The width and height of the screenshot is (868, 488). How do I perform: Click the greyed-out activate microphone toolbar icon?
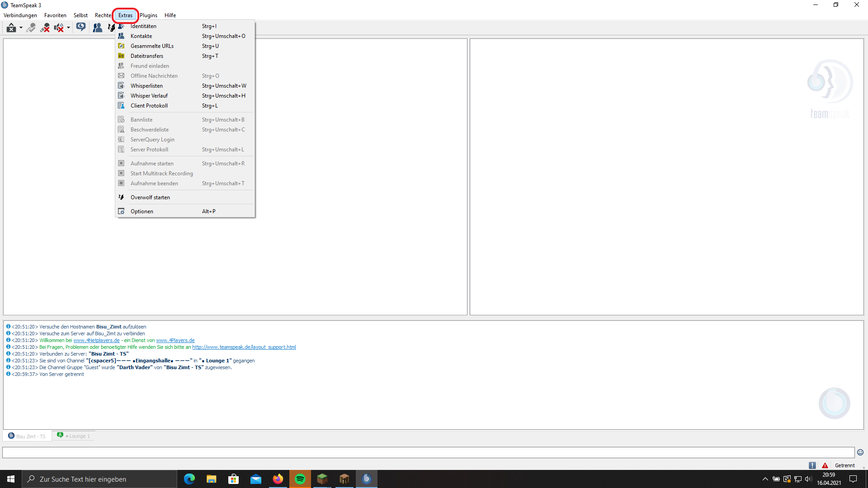31,28
